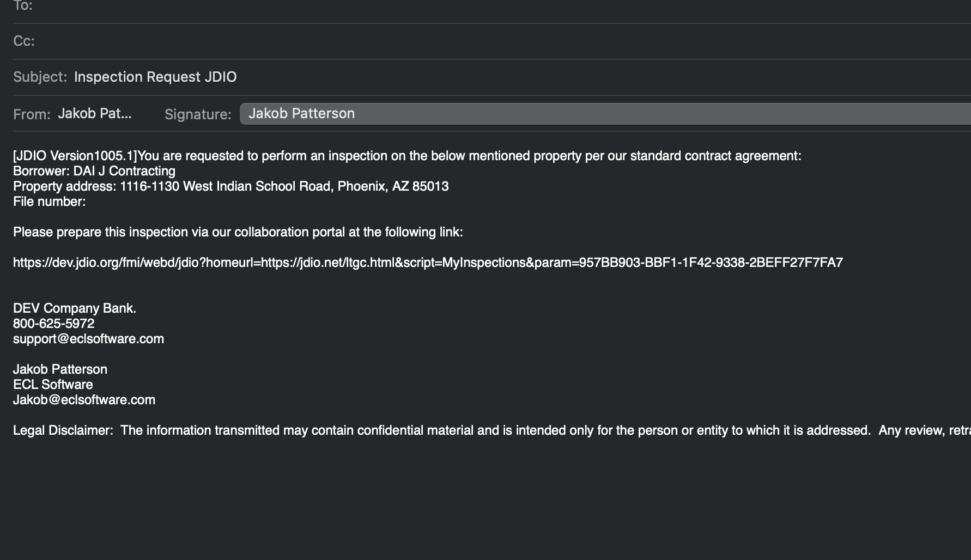
Task: Click the "Signature:" label
Action: 198,114
